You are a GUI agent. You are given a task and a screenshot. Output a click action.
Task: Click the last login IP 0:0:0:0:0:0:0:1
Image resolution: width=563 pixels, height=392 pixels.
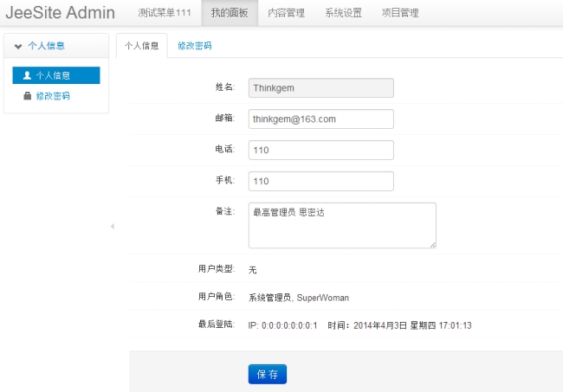pos(282,325)
